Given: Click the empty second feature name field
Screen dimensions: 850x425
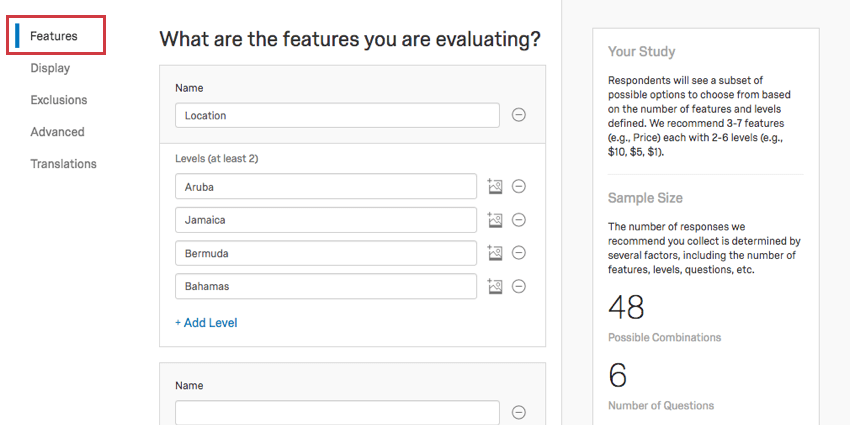Looking at the screenshot, I should point(337,413).
